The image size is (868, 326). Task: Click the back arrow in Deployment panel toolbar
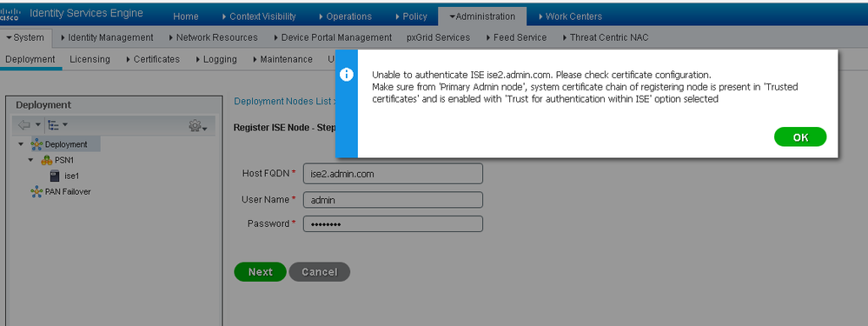[23, 125]
